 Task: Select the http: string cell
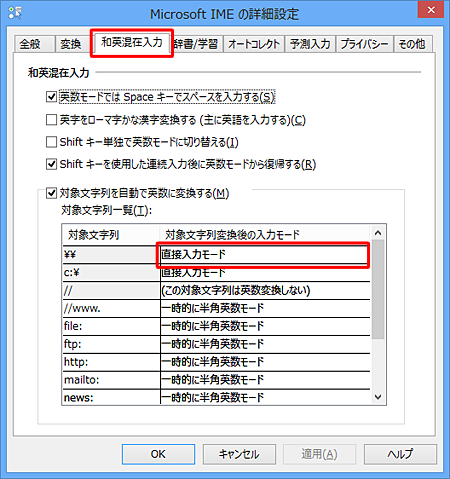click(111, 363)
